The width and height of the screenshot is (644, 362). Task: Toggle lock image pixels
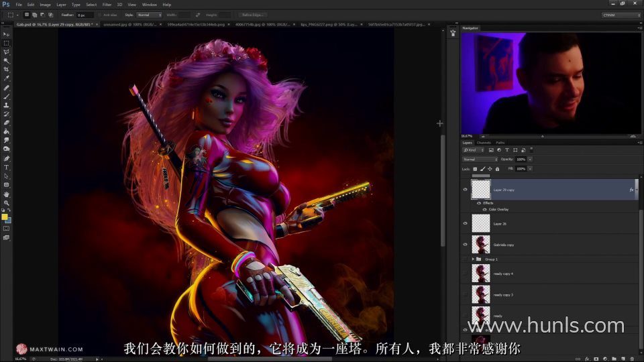(x=482, y=169)
